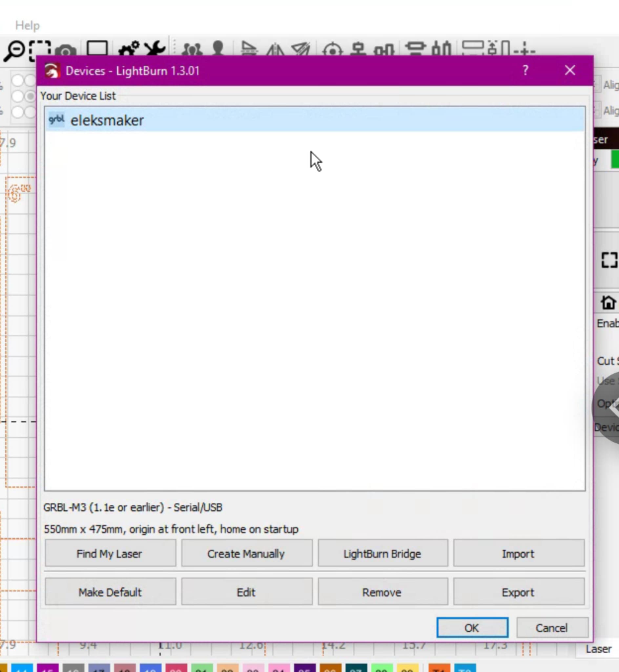Click the Import button
The image size is (619, 672).
tap(519, 553)
